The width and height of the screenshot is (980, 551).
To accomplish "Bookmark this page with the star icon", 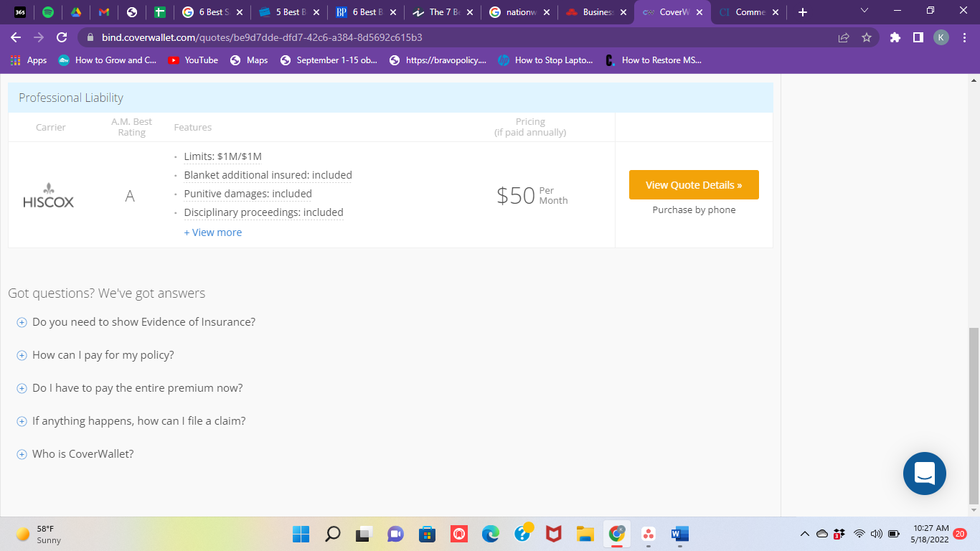I will click(x=866, y=37).
